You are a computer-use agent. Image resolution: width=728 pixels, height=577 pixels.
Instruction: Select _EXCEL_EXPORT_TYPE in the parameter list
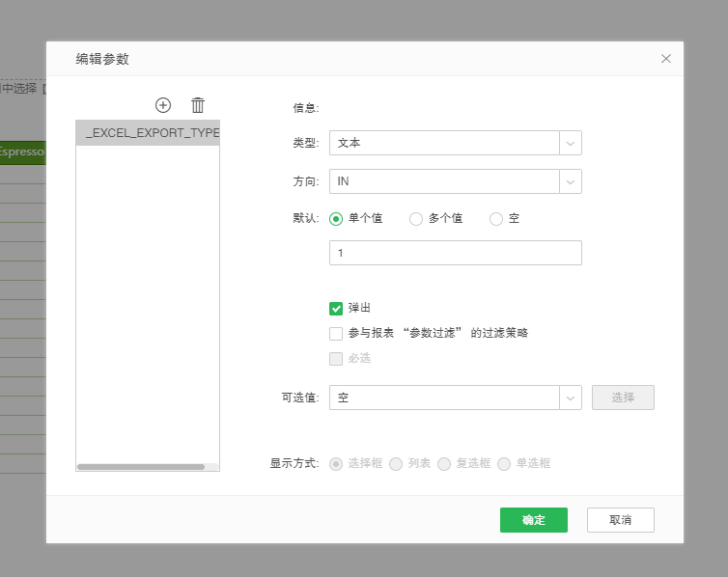(x=148, y=132)
